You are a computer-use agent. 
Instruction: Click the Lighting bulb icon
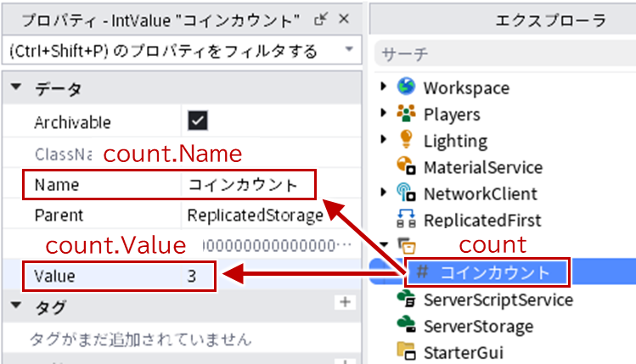click(x=406, y=139)
